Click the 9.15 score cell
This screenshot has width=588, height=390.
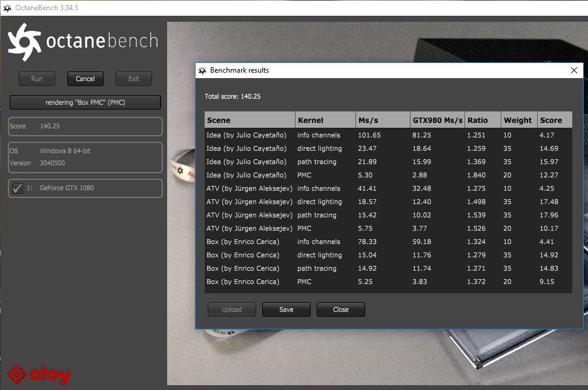pyautogui.click(x=546, y=282)
